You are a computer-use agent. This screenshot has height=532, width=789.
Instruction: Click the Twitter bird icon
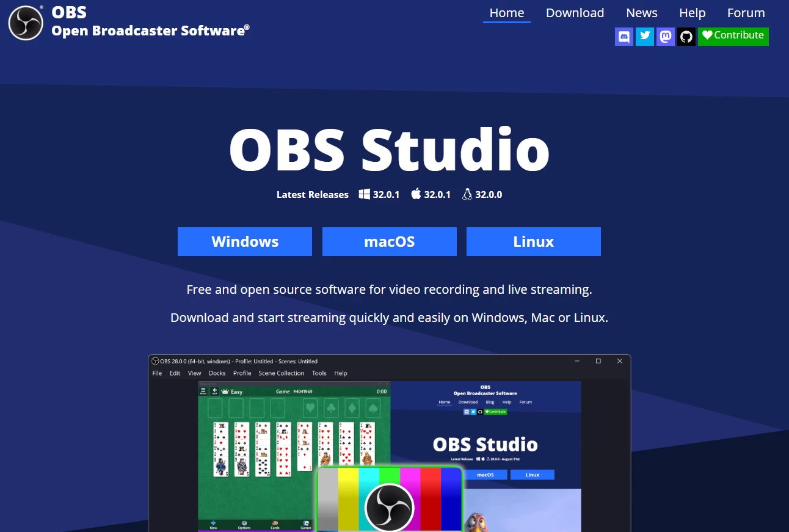644,36
